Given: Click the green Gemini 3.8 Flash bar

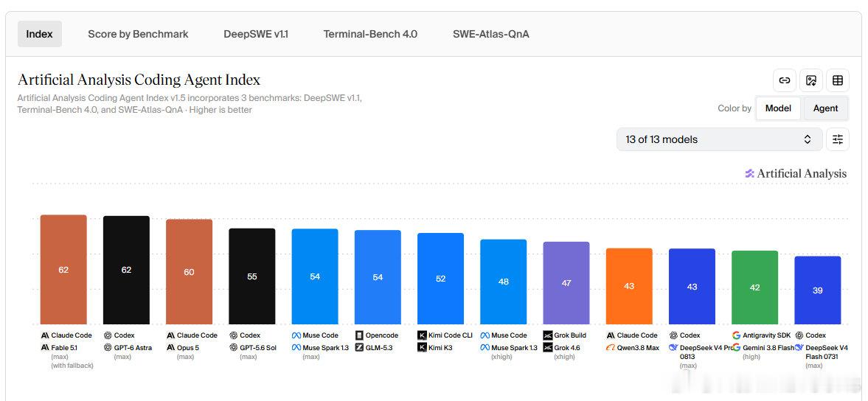Looking at the screenshot, I should pos(755,287).
